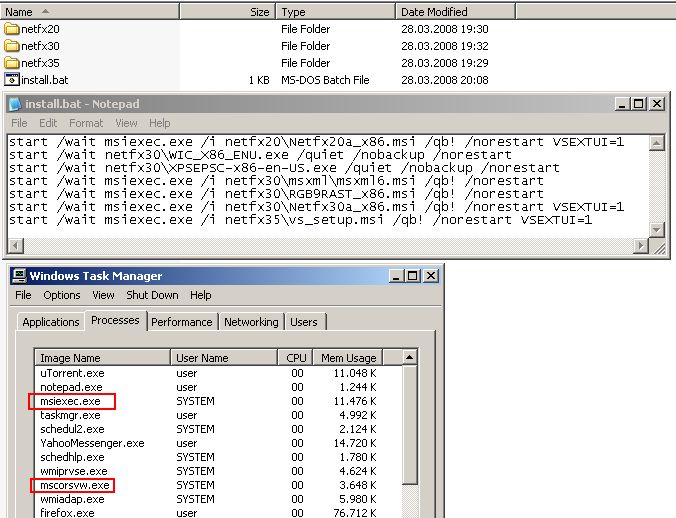Sort processes by CPU column
Screen dimensions: 676x518
pyautogui.click(x=295, y=358)
